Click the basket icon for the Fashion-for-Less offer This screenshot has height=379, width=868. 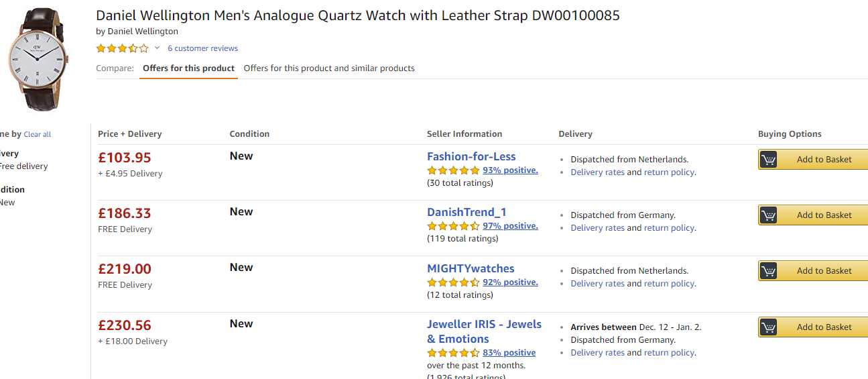point(768,160)
